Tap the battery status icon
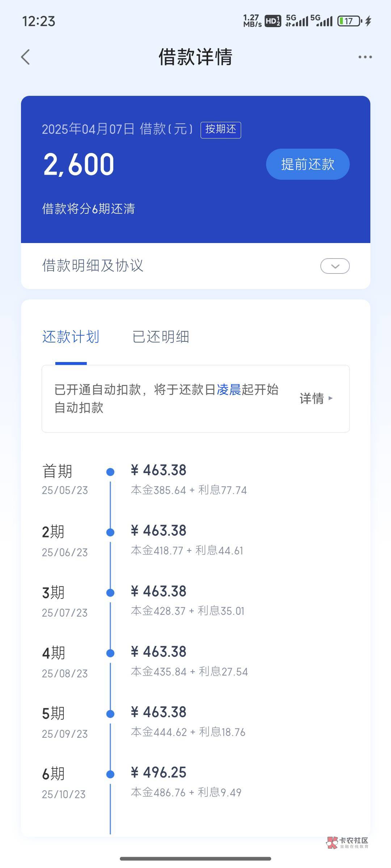 coord(349,21)
